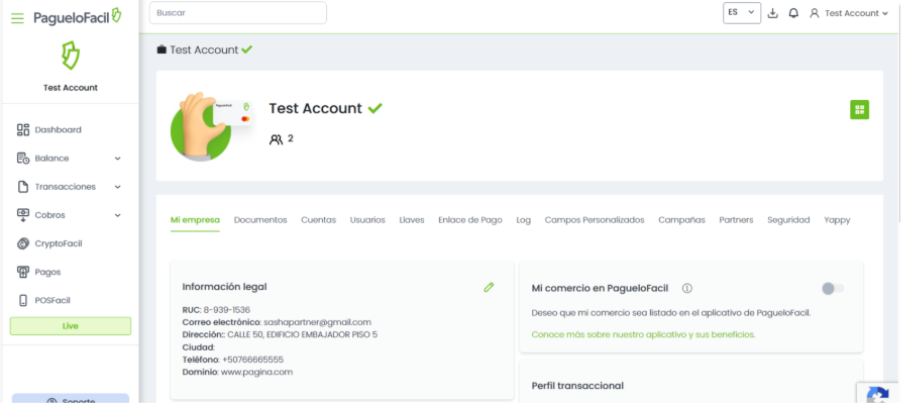The image size is (901, 403).
Task: Switch to the Documentos tab
Action: tap(260, 220)
